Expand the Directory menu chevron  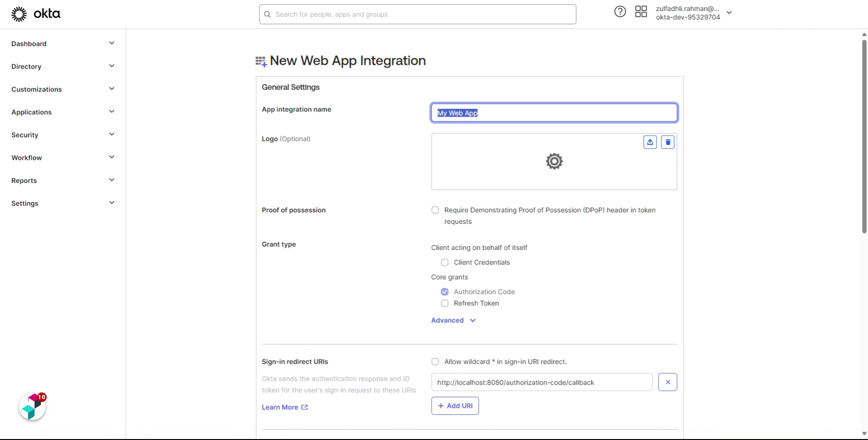point(112,66)
